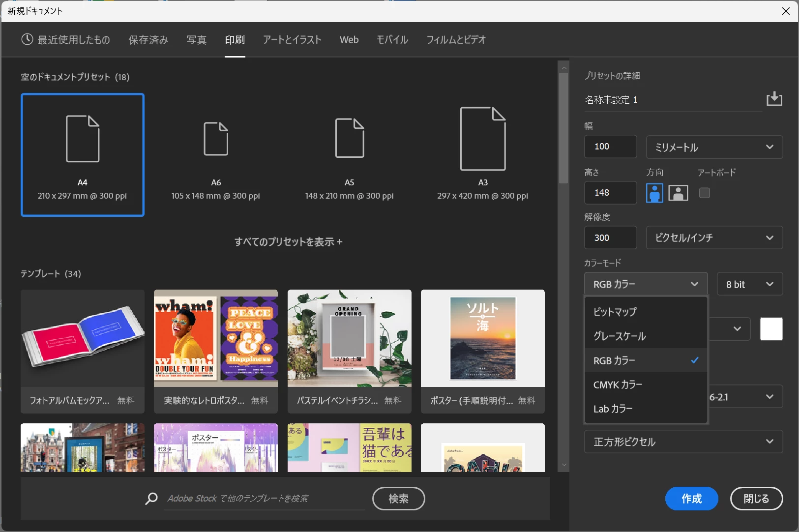Click the テンプレート (34) heading

pyautogui.click(x=51, y=274)
